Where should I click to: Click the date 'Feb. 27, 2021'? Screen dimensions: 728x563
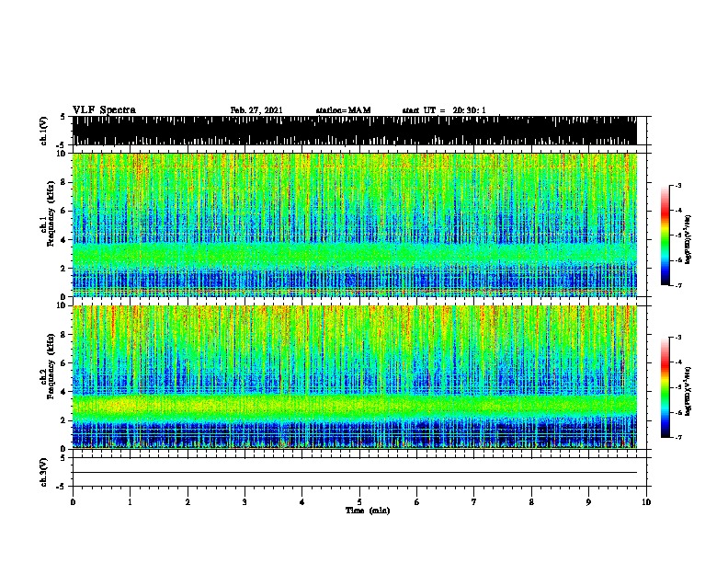pos(256,110)
